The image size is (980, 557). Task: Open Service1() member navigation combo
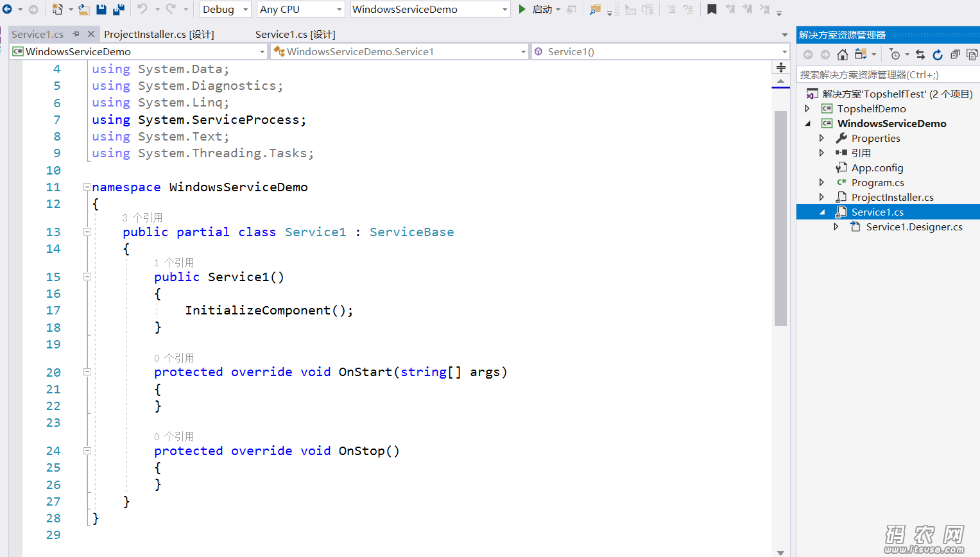(x=660, y=51)
